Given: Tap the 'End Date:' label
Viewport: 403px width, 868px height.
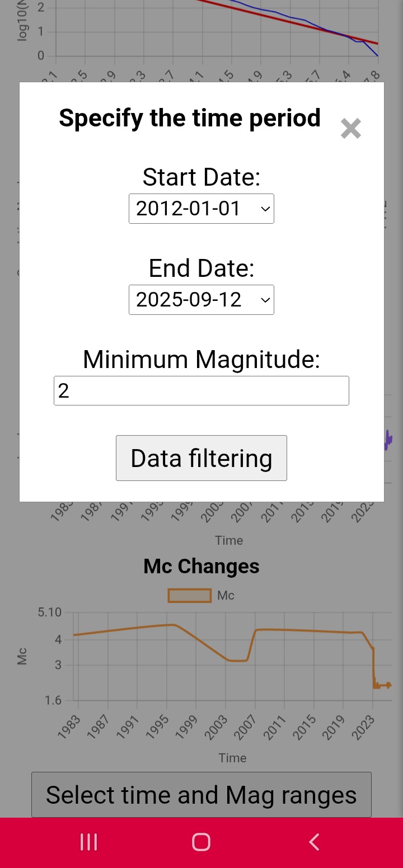Looking at the screenshot, I should (201, 268).
